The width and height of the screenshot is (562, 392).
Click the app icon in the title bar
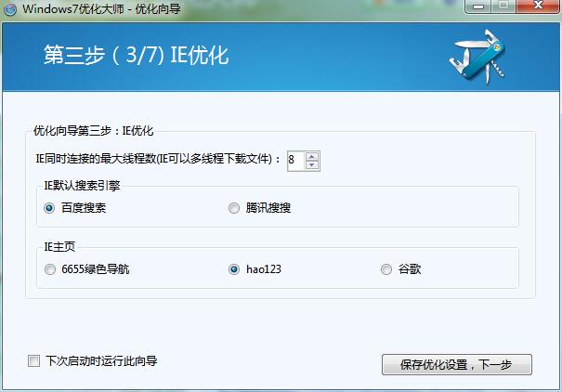(9, 9)
